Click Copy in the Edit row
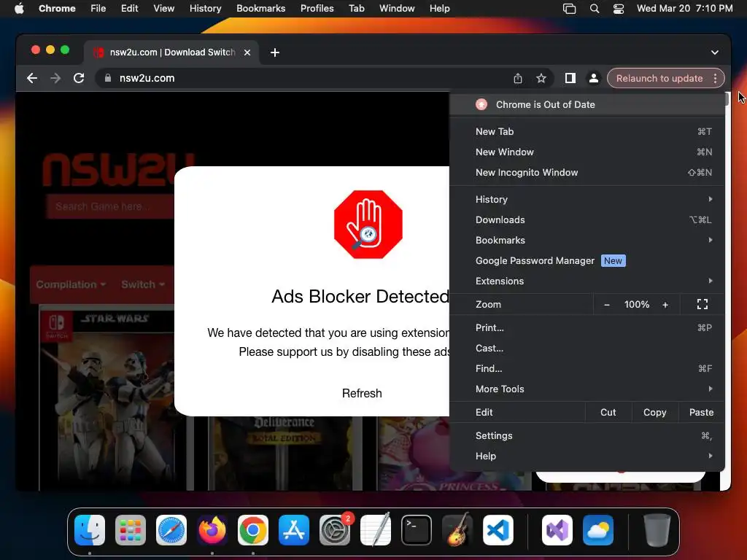The width and height of the screenshot is (747, 560). [654, 413]
